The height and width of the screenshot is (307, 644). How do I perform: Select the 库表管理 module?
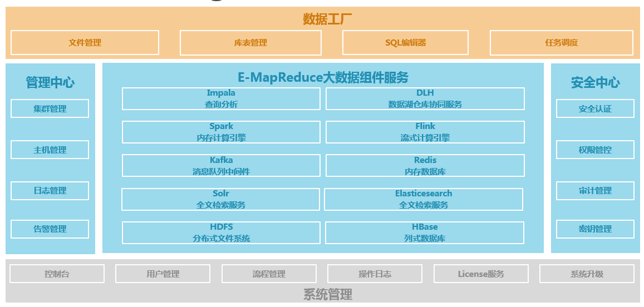(250, 43)
